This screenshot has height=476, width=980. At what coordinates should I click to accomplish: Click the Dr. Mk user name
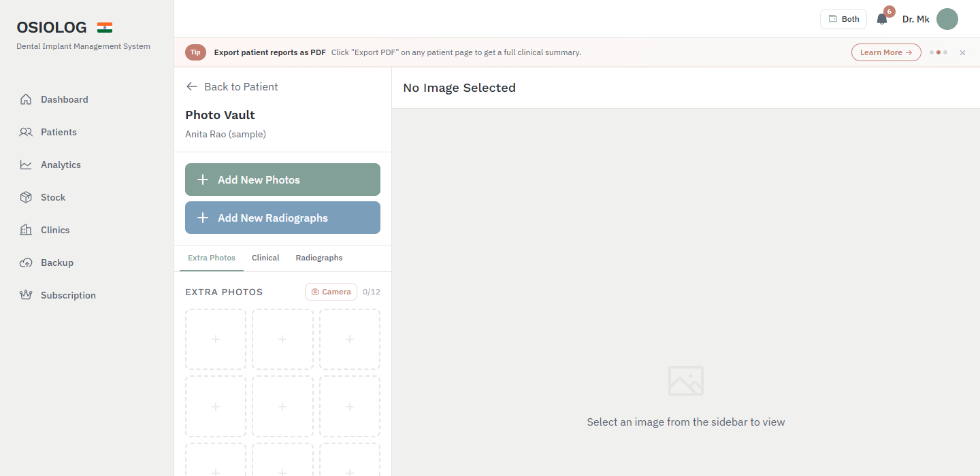[916, 19]
